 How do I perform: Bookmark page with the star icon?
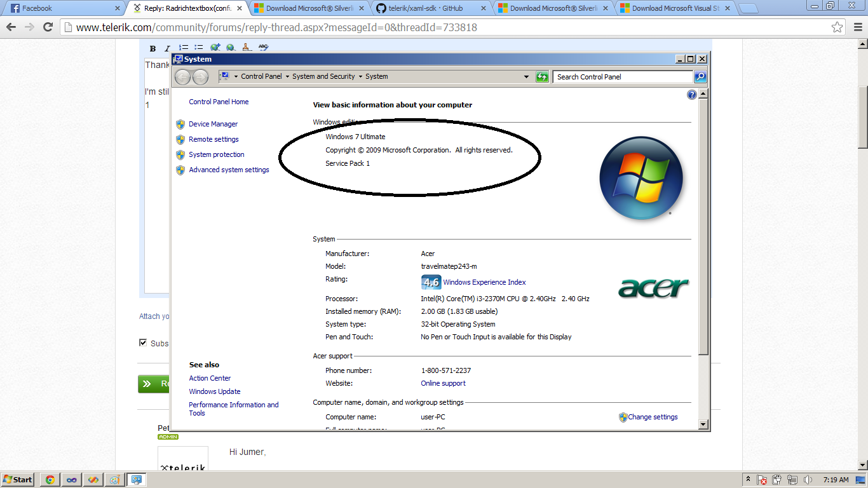point(837,27)
